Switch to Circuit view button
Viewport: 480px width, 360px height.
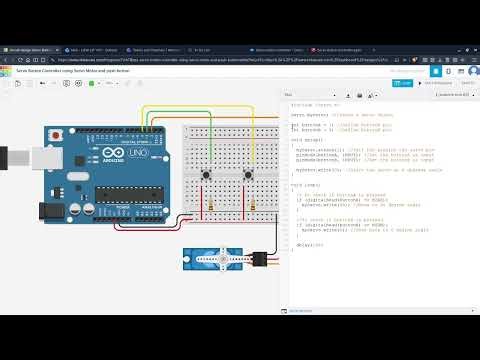tap(435, 71)
